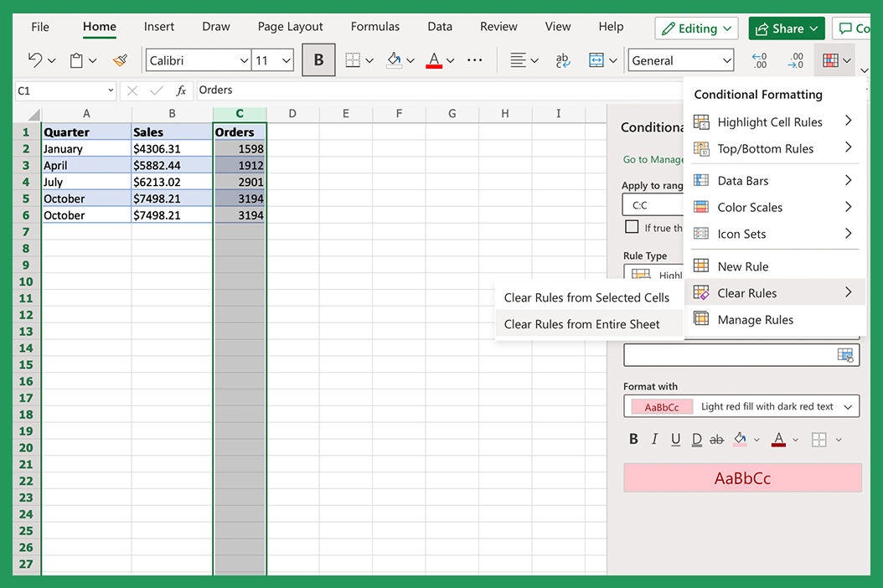Image resolution: width=883 pixels, height=588 pixels.
Task: Click the Increase Decimal icon
Action: coord(759,60)
